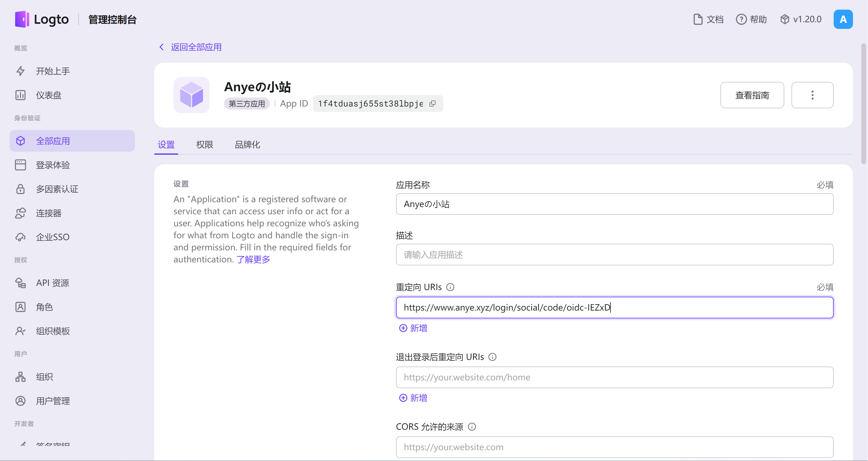The width and height of the screenshot is (868, 461).
Task: Open the 了解更多 link
Action: (x=253, y=259)
